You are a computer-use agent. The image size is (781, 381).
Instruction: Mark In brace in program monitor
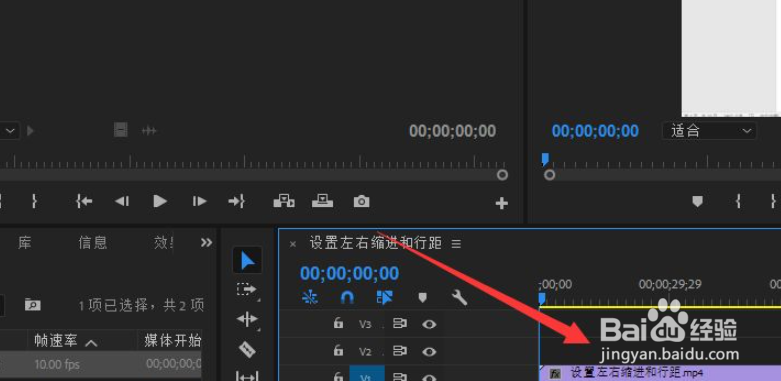(x=738, y=201)
